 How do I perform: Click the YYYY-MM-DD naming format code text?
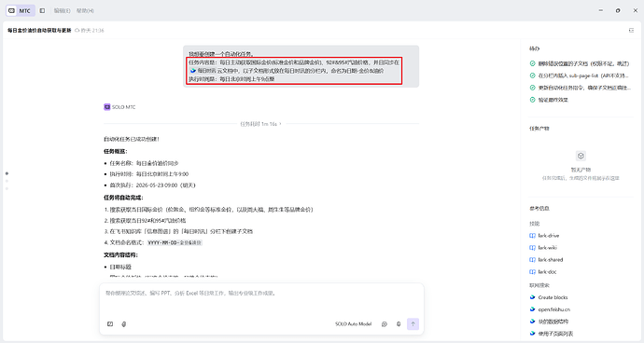[x=175, y=243]
